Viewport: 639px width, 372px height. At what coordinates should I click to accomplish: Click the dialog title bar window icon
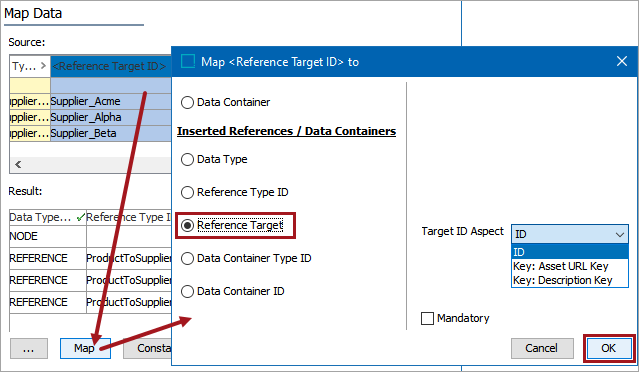coord(188,62)
